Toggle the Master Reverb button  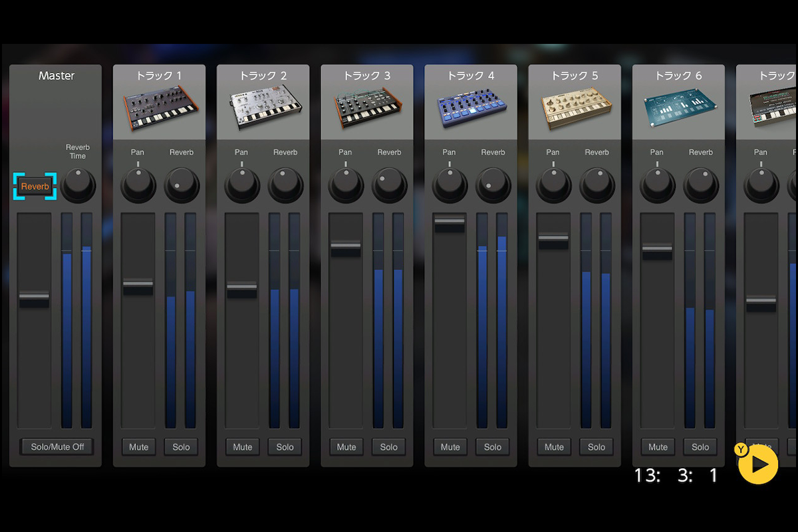(x=35, y=186)
